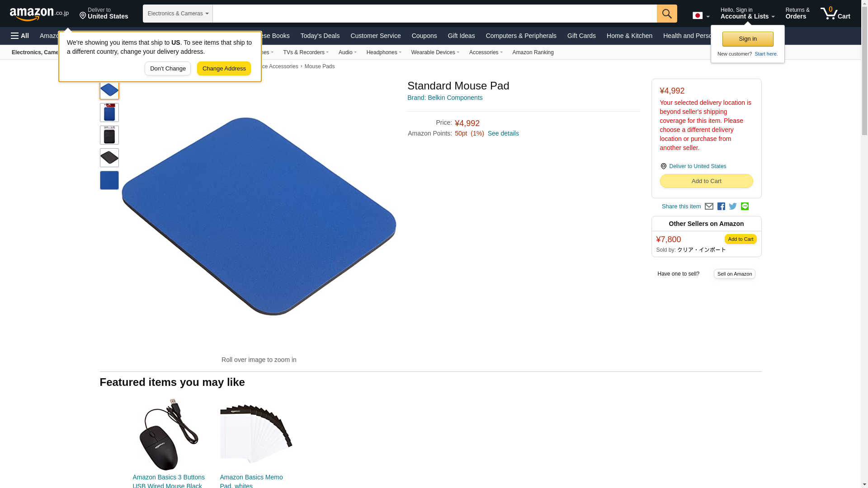The height and width of the screenshot is (488, 868).
Task: Open the cart icon
Action: pyautogui.click(x=835, y=14)
